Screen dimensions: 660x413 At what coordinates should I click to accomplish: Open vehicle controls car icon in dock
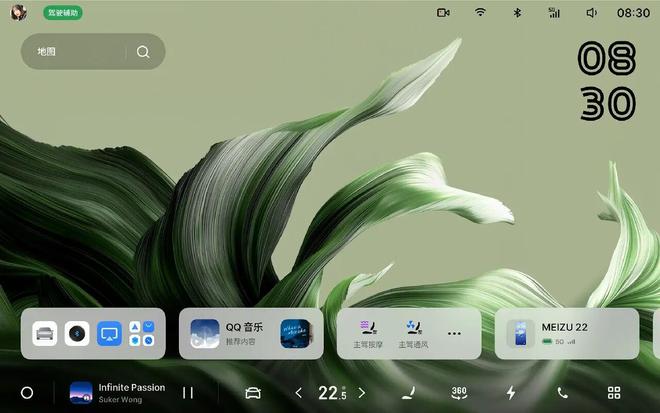click(x=253, y=393)
